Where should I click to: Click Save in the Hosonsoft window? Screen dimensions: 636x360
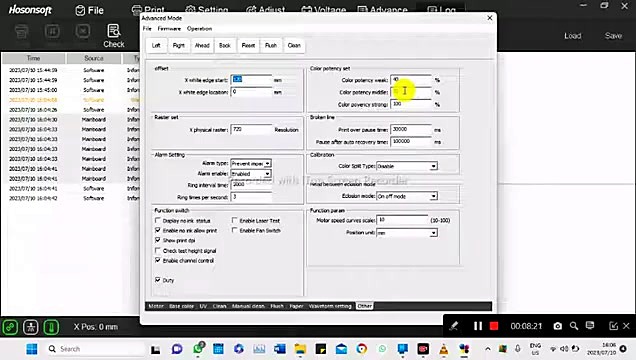click(x=613, y=36)
